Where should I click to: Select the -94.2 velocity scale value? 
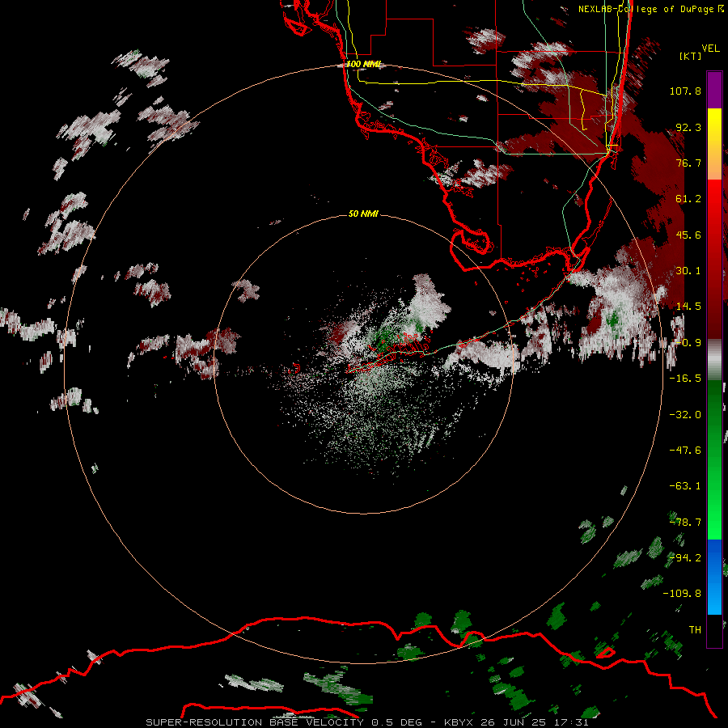685,557
